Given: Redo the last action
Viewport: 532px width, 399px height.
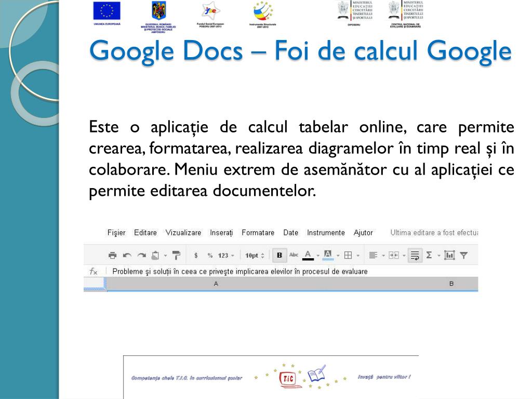Looking at the screenshot, I should pos(142,255).
